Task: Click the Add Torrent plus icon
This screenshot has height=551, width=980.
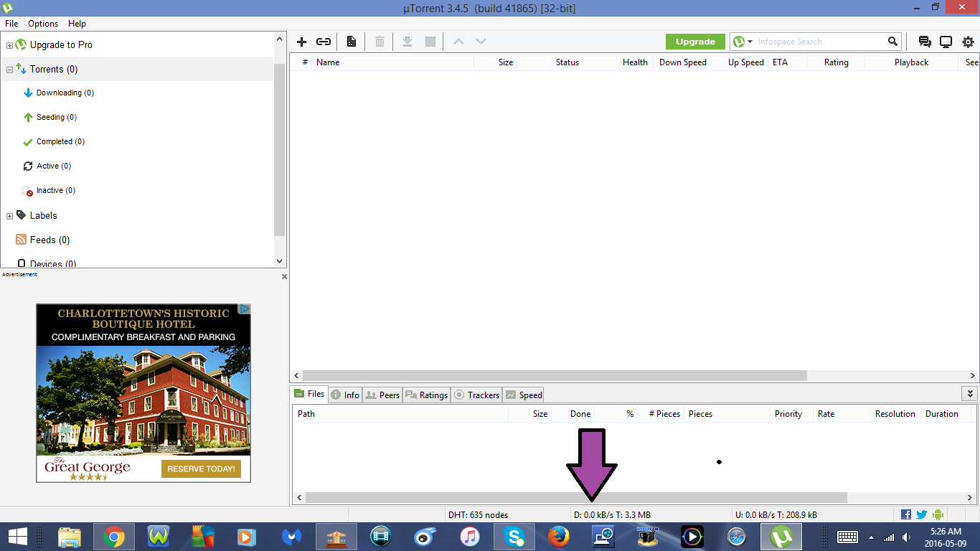Action: point(301,42)
